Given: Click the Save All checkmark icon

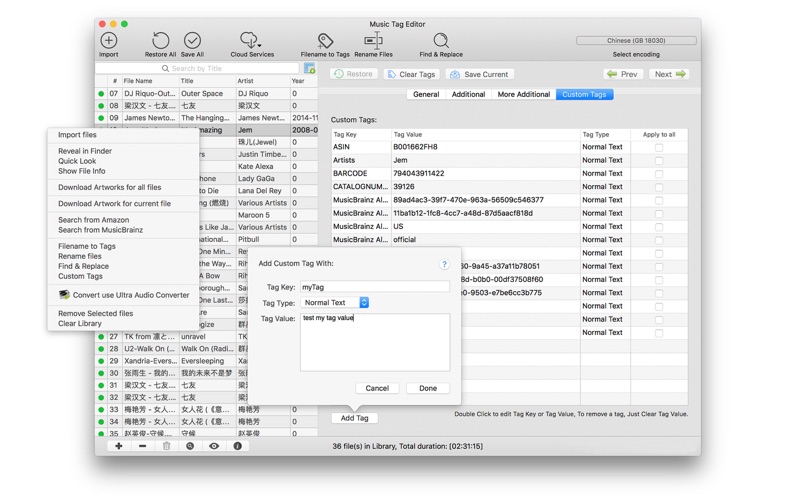Looking at the screenshot, I should point(192,41).
